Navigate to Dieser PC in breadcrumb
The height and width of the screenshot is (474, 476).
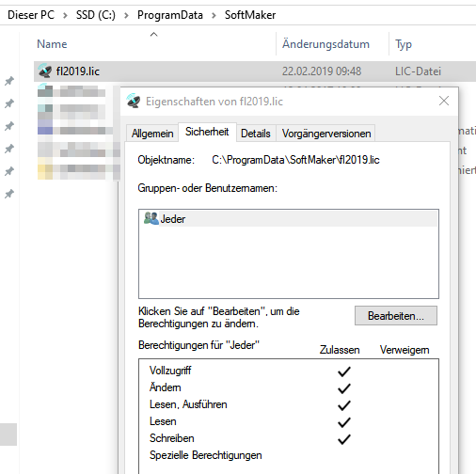31,15
